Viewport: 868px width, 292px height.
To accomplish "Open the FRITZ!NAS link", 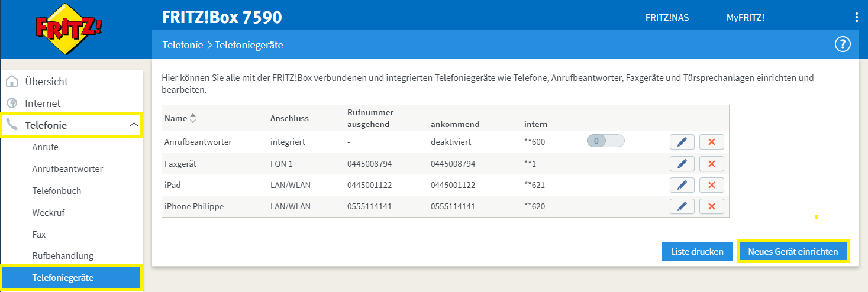I will coord(667,18).
